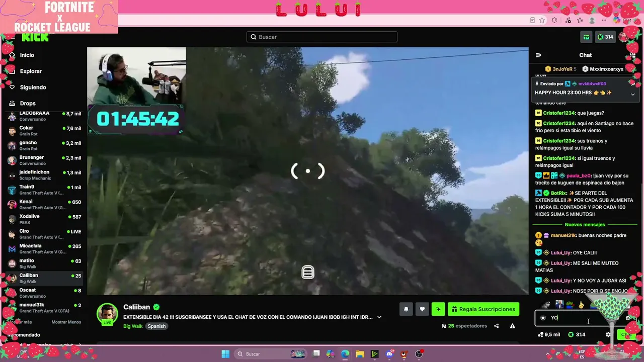Open goncho channel in the sidebar
Viewport: 644px width, 362px height.
tap(45, 145)
